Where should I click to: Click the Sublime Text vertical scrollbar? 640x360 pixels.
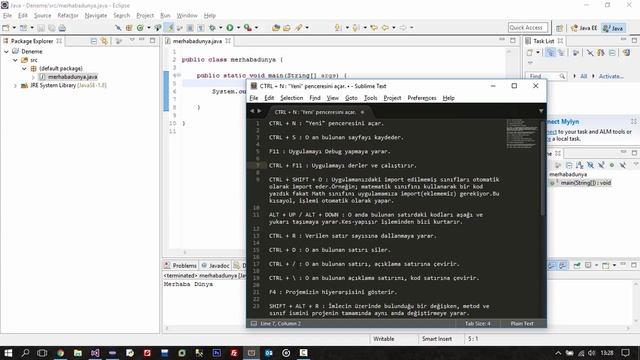click(x=543, y=168)
